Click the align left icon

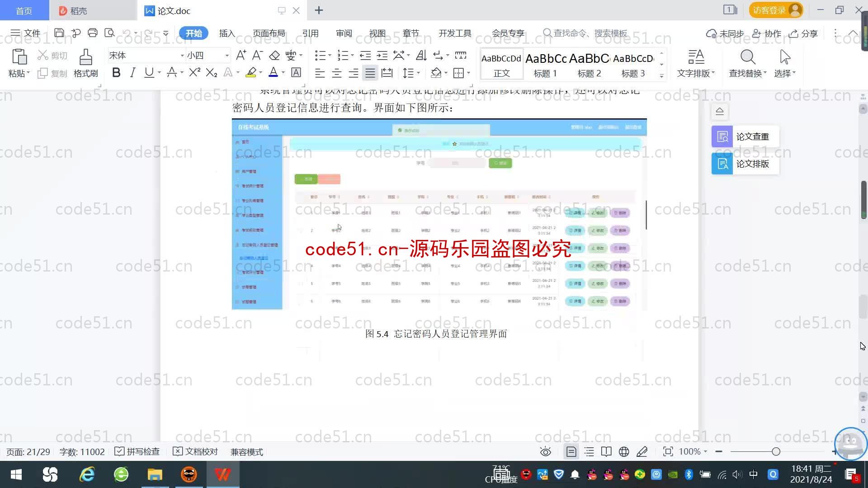click(320, 73)
